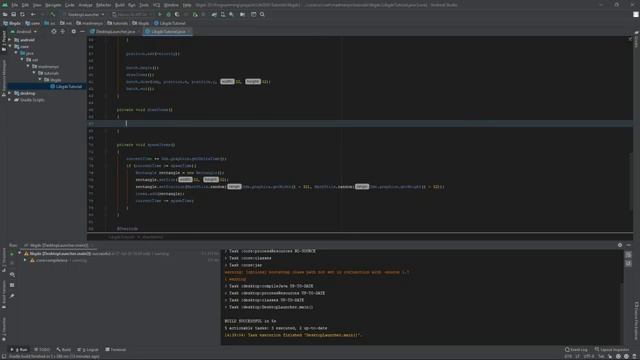Click in the editor at the caret line

(x=359, y=123)
